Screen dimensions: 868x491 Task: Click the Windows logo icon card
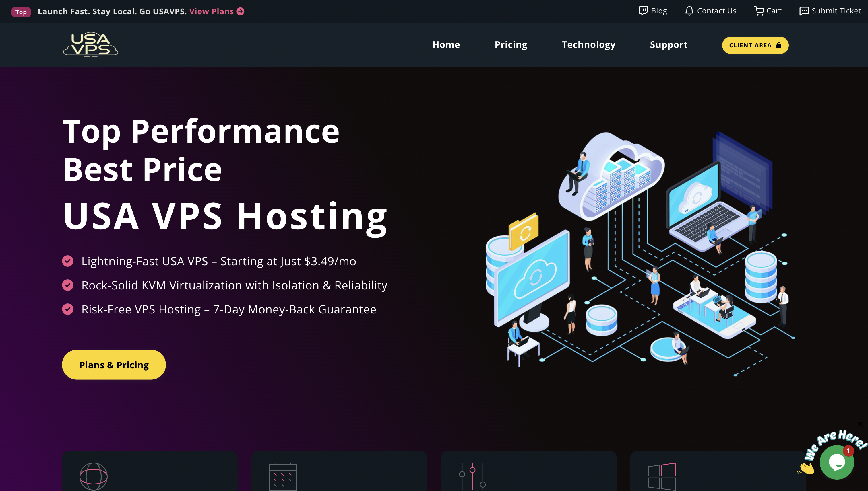[662, 476]
